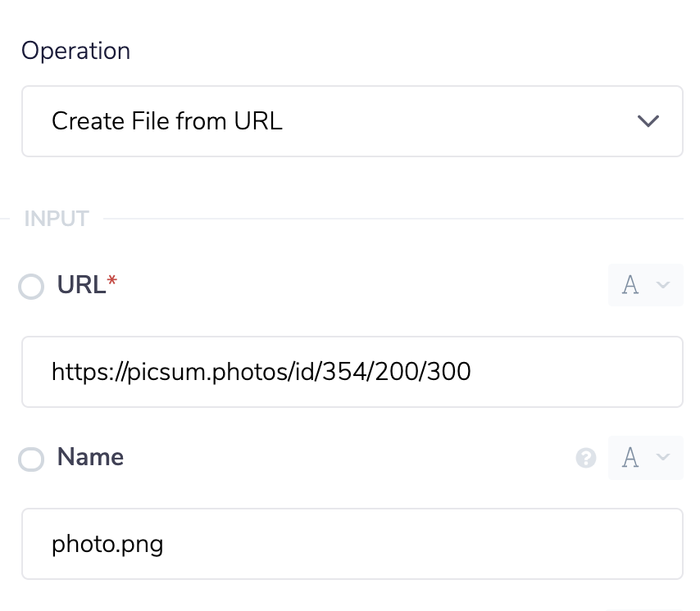Click inside the Name input showing photo.png
The width and height of the screenshot is (700, 611).
point(352,543)
